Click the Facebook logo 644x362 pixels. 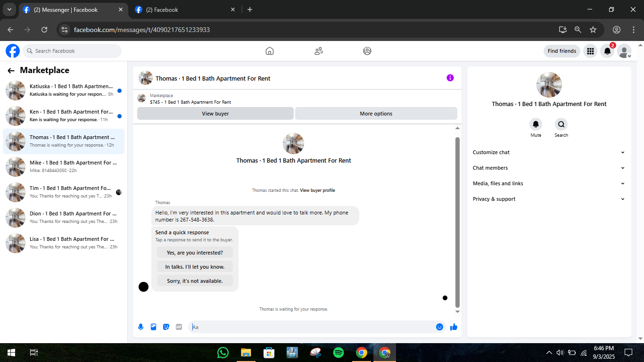[13, 51]
